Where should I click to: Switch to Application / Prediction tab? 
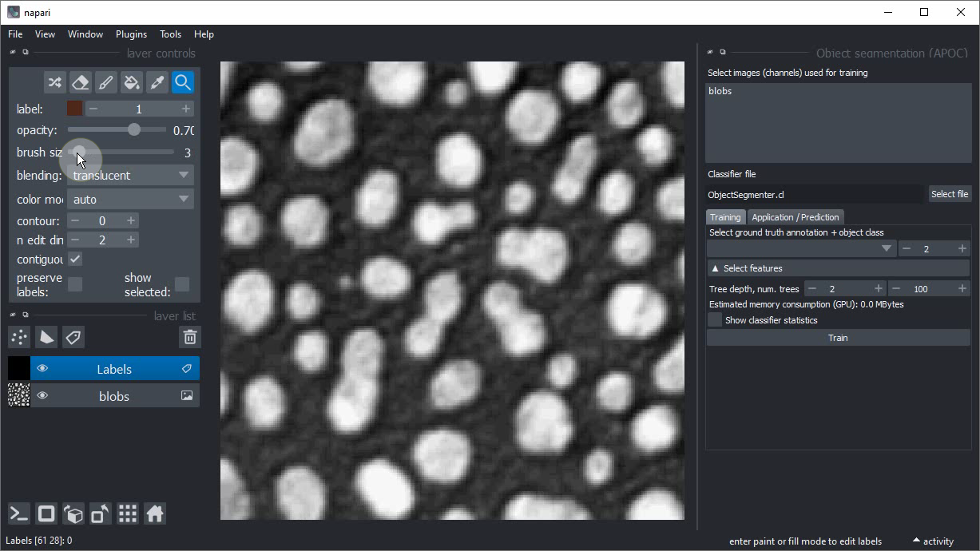[x=795, y=217]
